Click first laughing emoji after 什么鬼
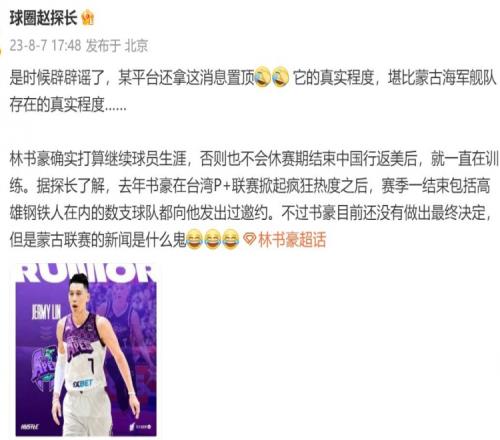This screenshot has height=440, width=500. coord(194,239)
